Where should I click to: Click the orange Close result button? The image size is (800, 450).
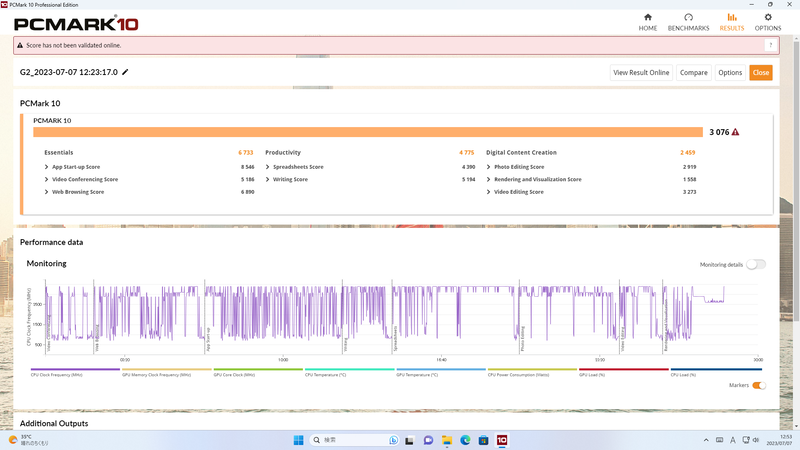point(761,72)
